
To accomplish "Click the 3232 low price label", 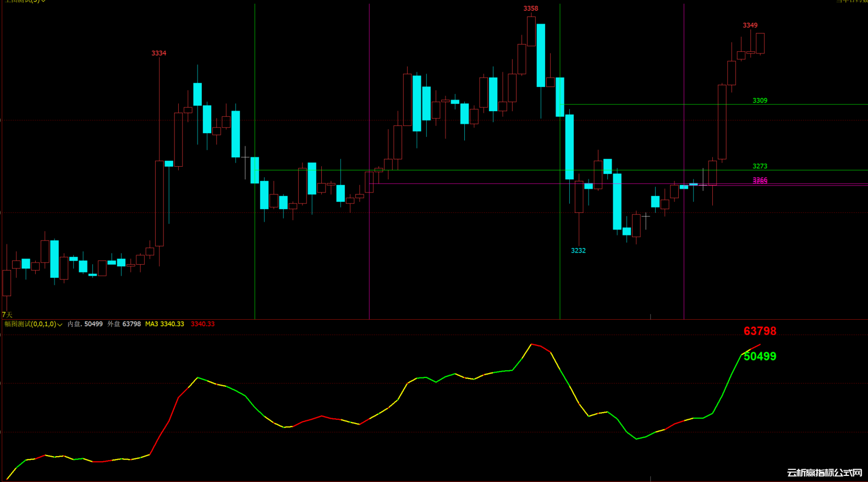I will coord(578,251).
